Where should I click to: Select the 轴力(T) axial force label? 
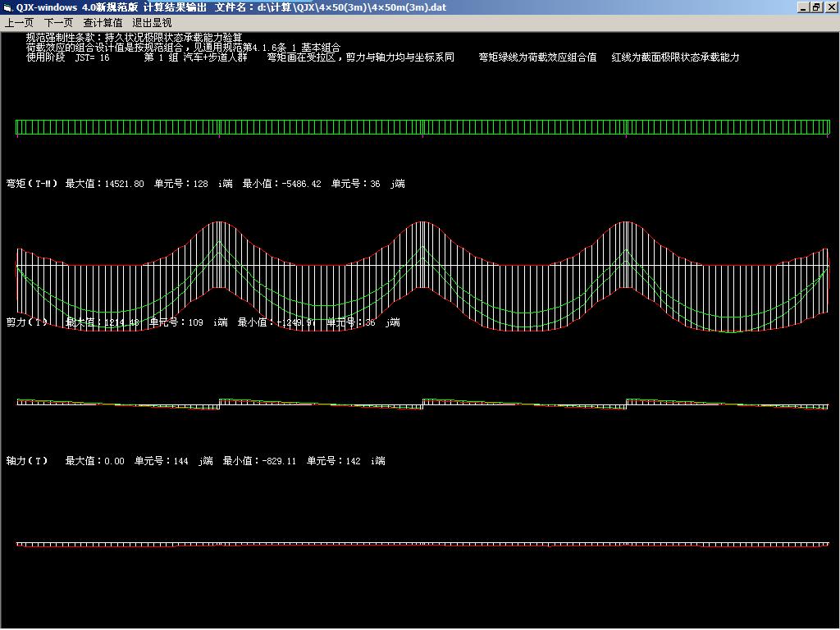pyautogui.click(x=27, y=461)
